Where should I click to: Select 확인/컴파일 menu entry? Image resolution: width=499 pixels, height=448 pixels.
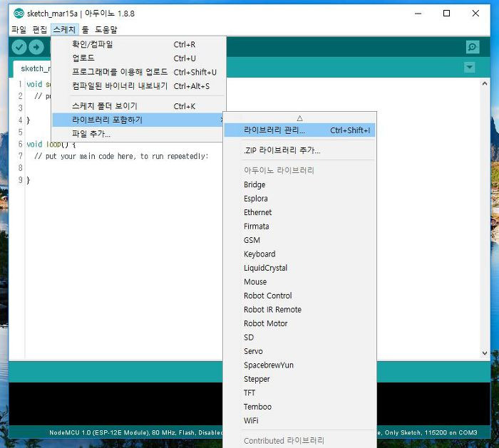[139, 44]
